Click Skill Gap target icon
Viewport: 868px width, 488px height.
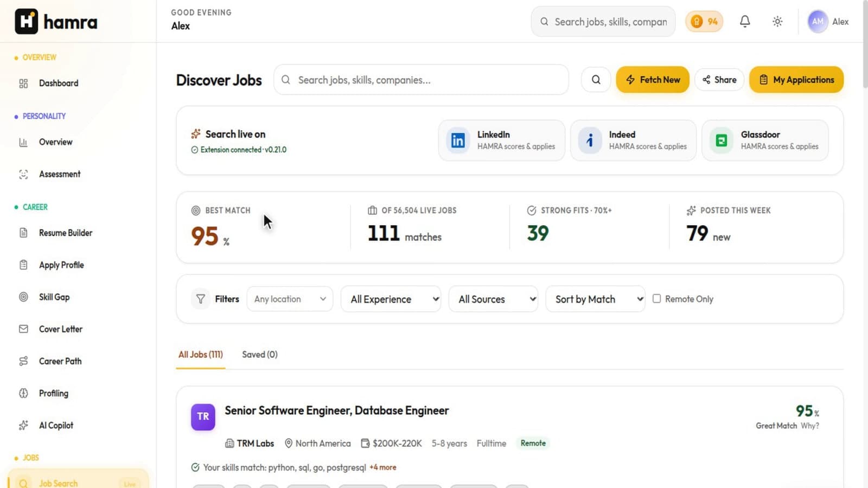pyautogui.click(x=23, y=297)
